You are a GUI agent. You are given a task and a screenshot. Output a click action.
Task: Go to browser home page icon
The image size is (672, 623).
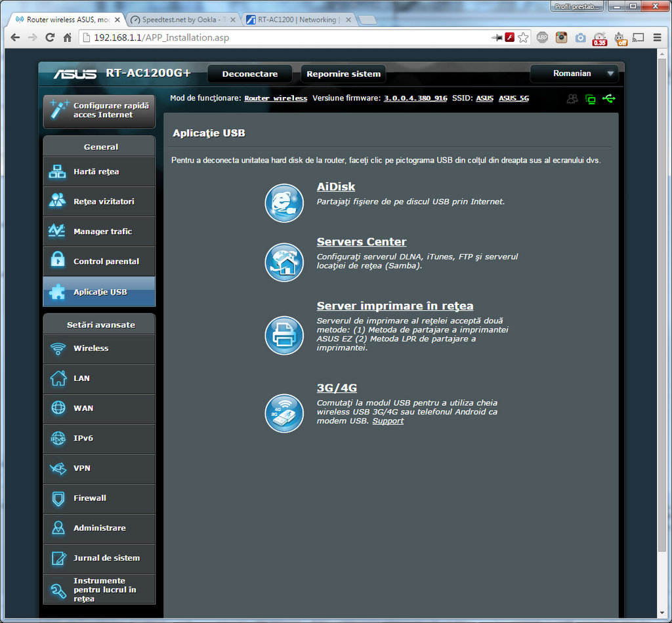(68, 37)
